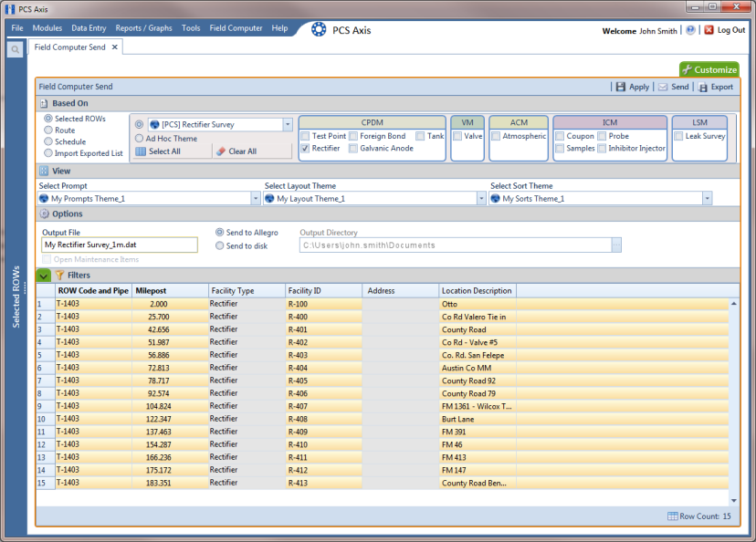Check the Leak Survey checkbox
756x542 pixels.
678,136
